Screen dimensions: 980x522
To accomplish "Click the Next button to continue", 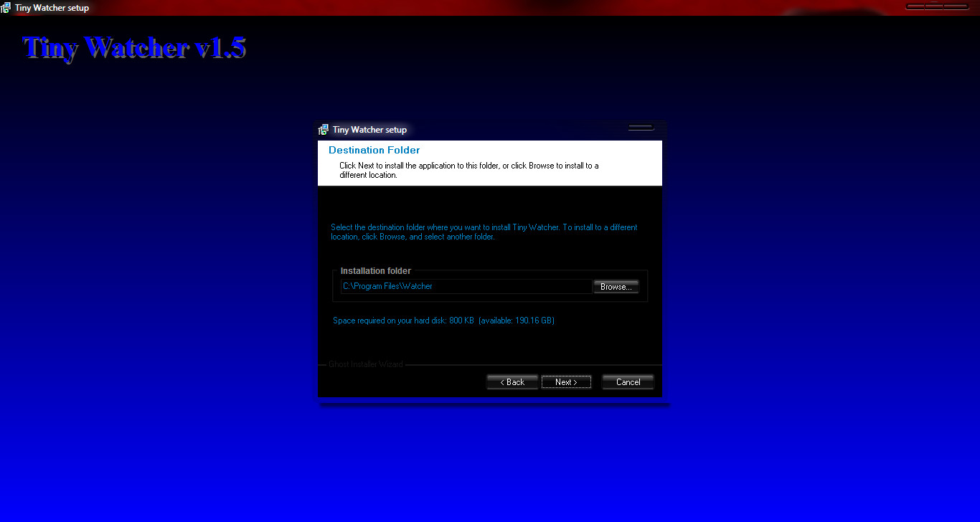I will tap(566, 382).
